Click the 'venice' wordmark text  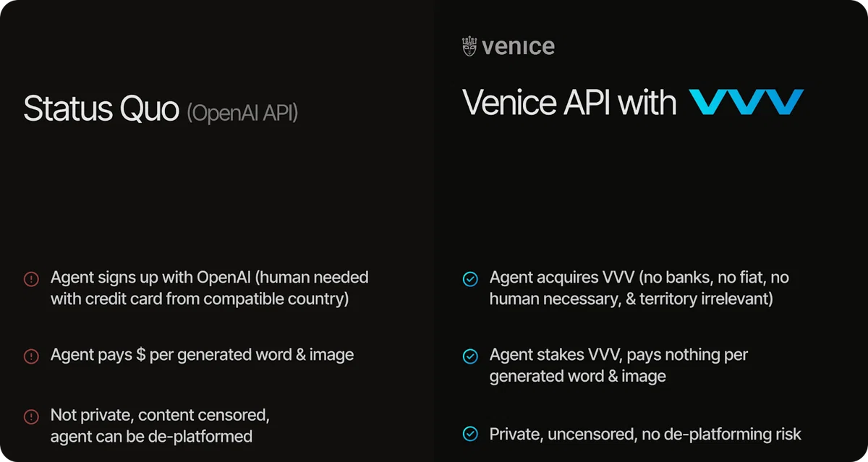tap(519, 48)
